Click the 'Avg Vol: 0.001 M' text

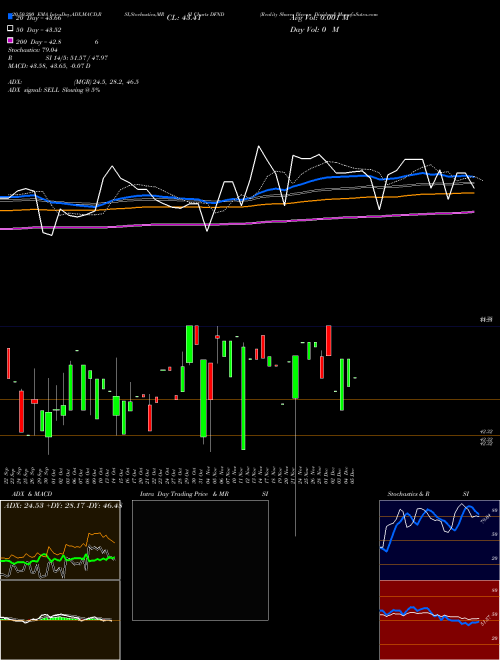[319, 18]
